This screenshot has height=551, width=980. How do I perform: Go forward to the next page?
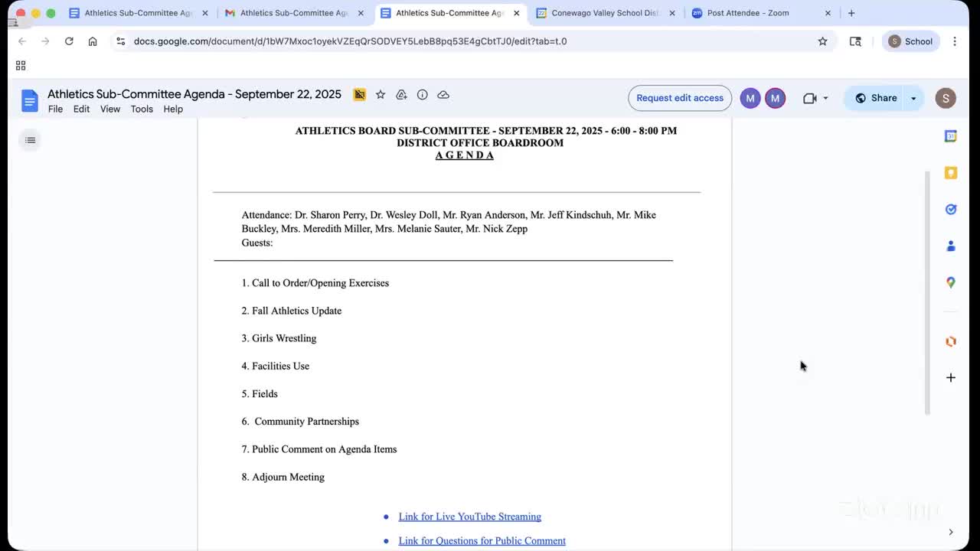(x=45, y=41)
